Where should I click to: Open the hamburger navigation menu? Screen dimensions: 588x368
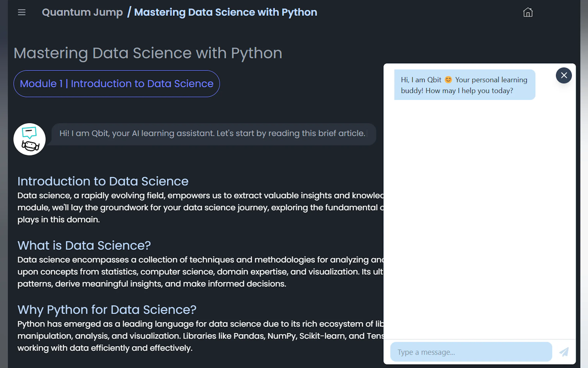(x=22, y=13)
